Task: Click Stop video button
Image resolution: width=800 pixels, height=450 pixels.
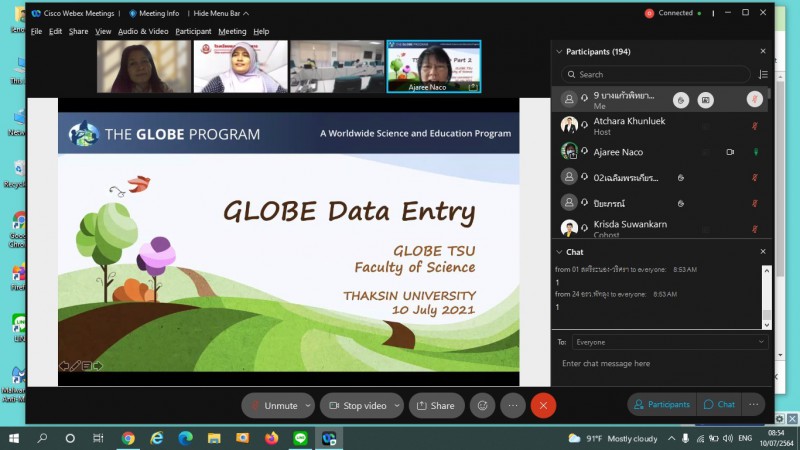Action: [x=358, y=406]
